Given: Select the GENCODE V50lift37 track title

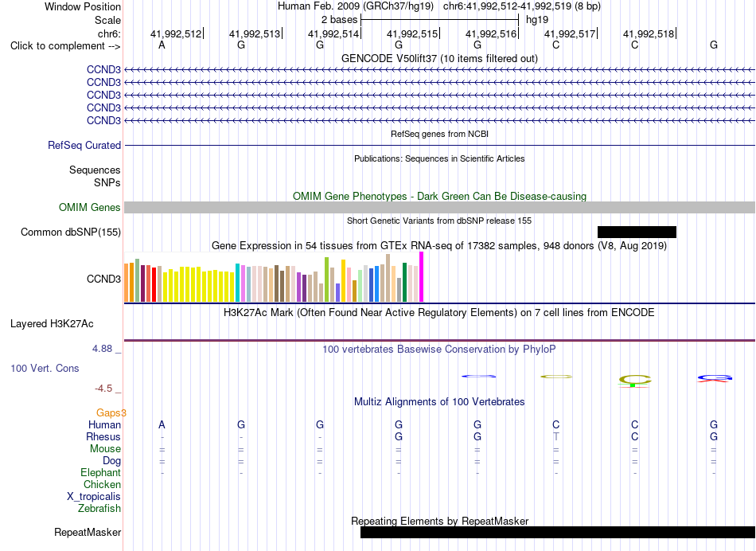Looking at the screenshot, I should point(439,58).
